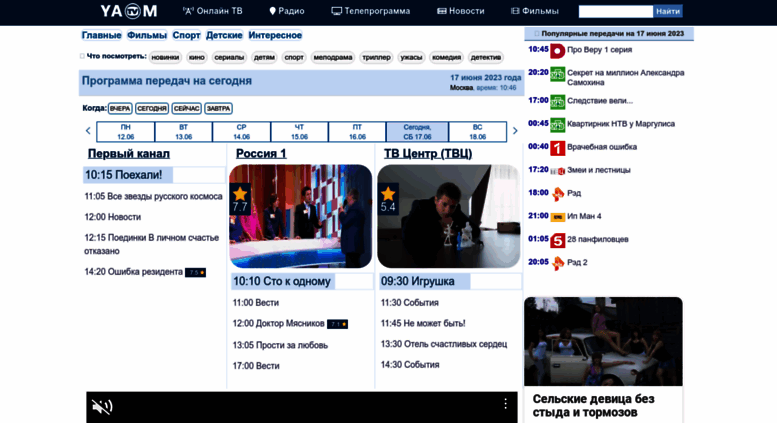Switch to the Фильмы category link
The width and height of the screenshot is (777, 423).
click(x=147, y=35)
